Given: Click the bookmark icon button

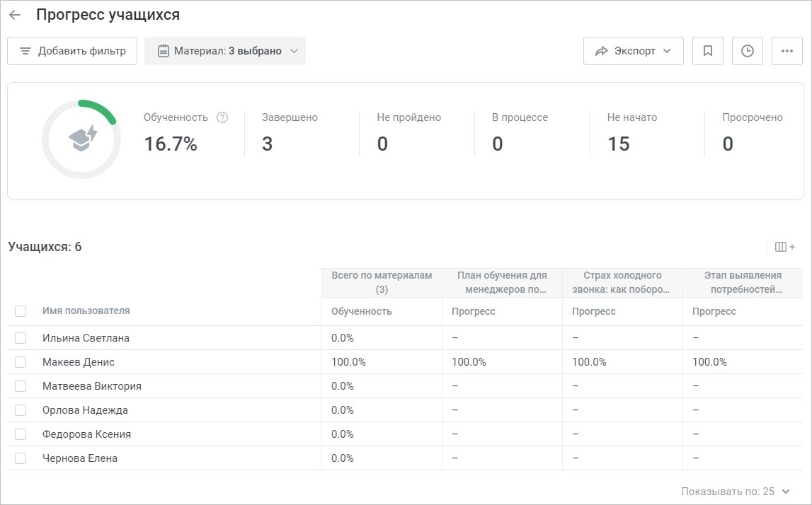Looking at the screenshot, I should pos(707,51).
